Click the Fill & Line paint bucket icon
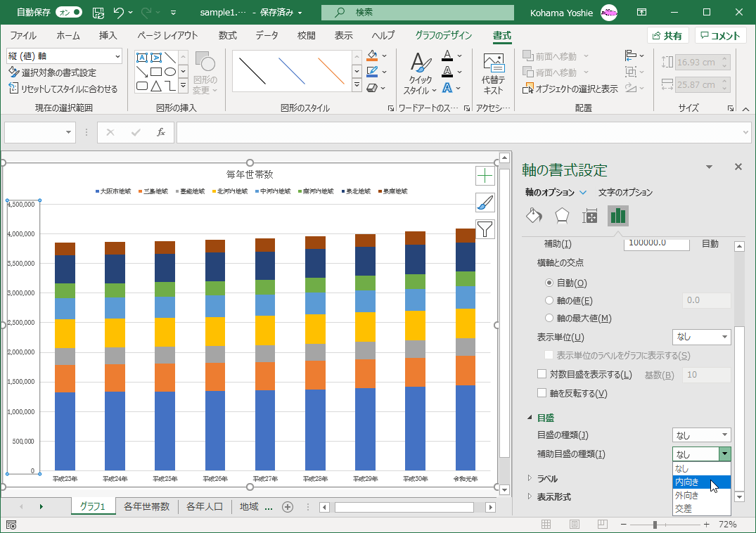This screenshot has width=756, height=533. pos(534,216)
